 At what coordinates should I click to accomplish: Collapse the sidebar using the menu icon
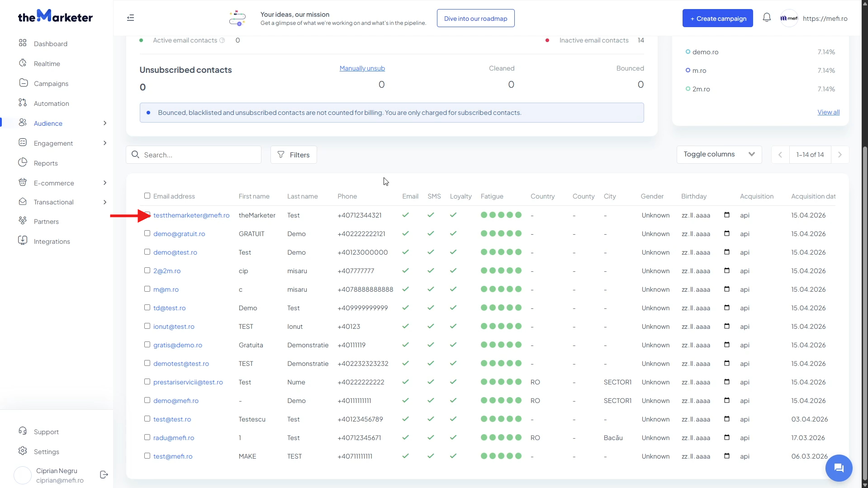point(130,18)
